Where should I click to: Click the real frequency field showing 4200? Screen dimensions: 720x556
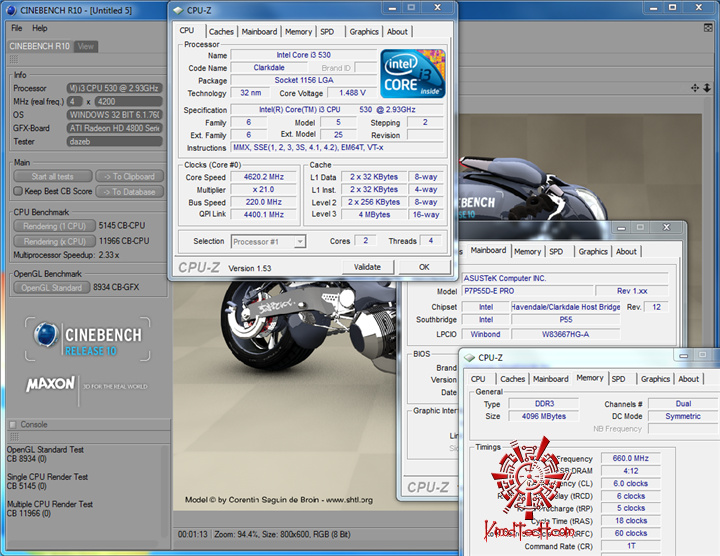(x=129, y=101)
